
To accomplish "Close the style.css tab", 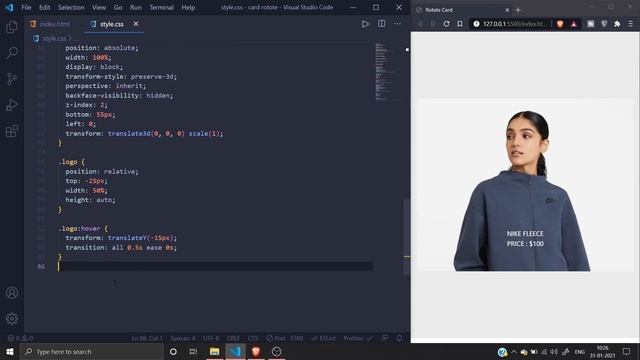I will pyautogui.click(x=136, y=24).
